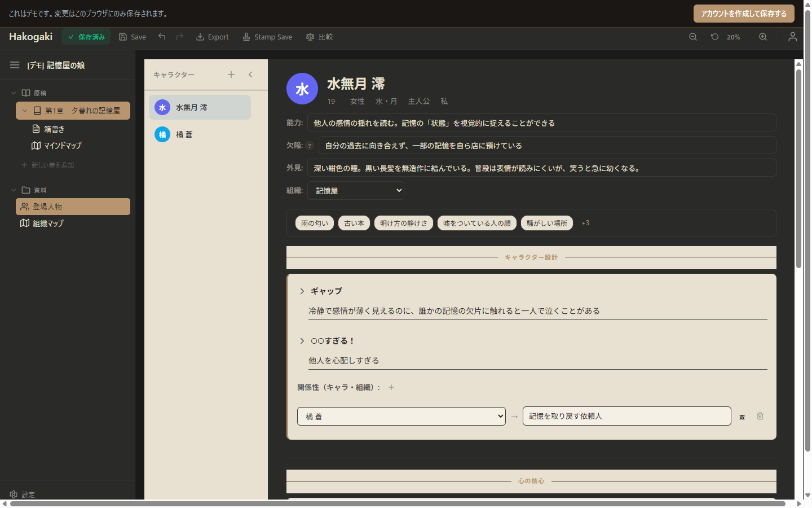Click the horizontal scrollbar at bottom
Image resolution: width=812 pixels, height=508 pixels.
click(398, 503)
